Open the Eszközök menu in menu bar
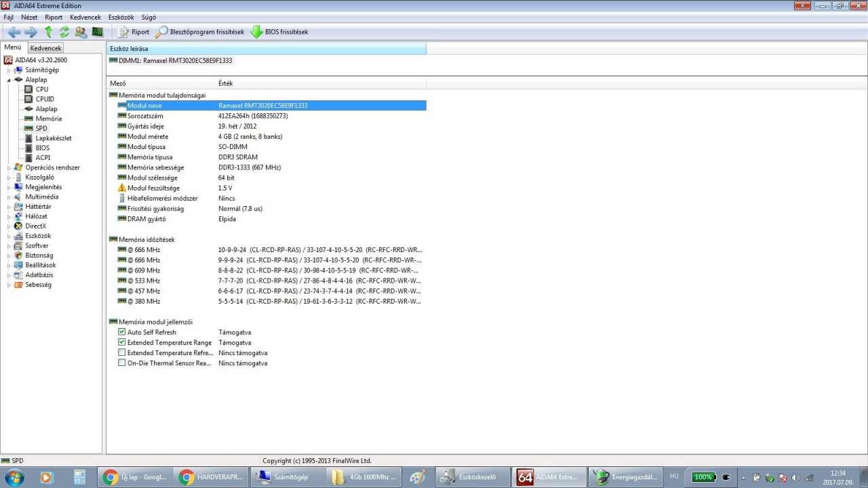Viewport: 868px width, 488px height. tap(121, 17)
